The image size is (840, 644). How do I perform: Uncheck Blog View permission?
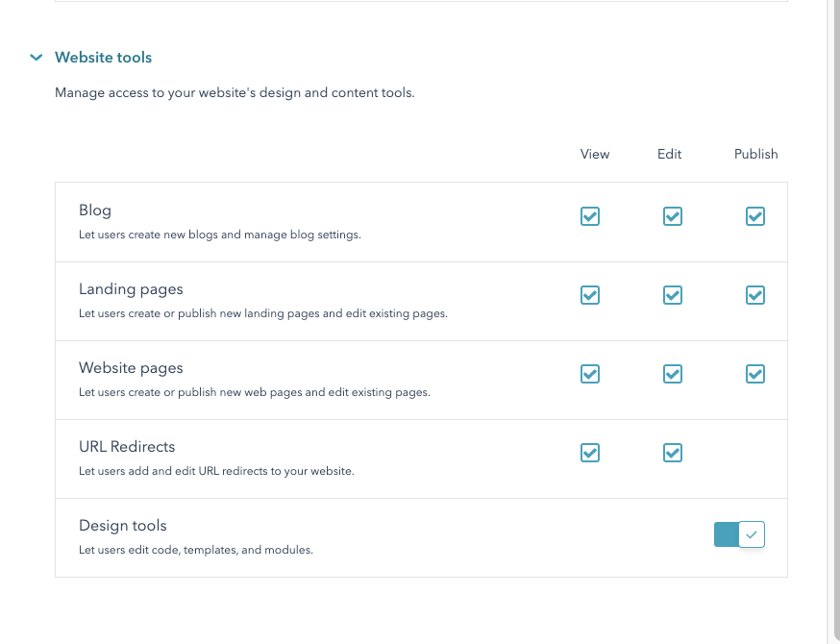pos(590,216)
